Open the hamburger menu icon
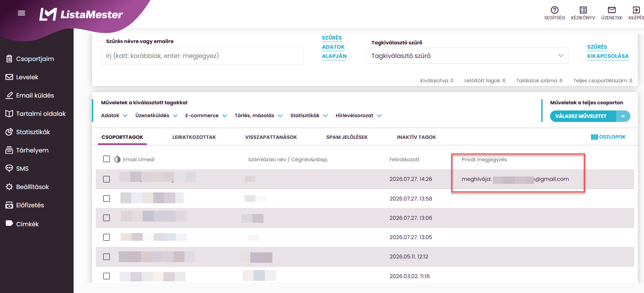Image resolution: width=644 pixels, height=293 pixels. pos(21,13)
